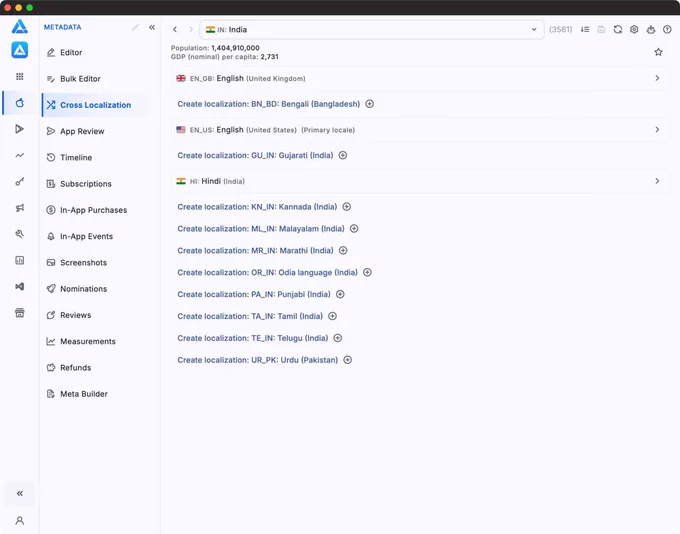Open the Visual Studio style icon in rail
Viewport: 680px width, 534px height.
[20, 286]
